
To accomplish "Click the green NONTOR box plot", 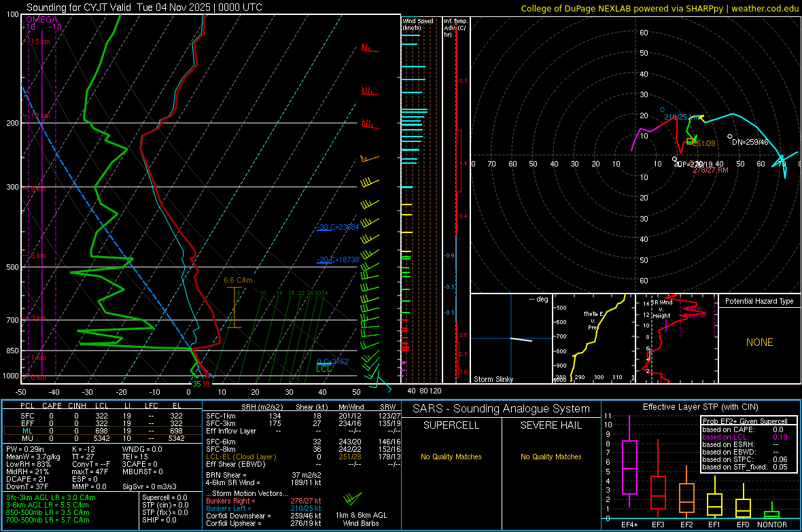I will [771, 512].
